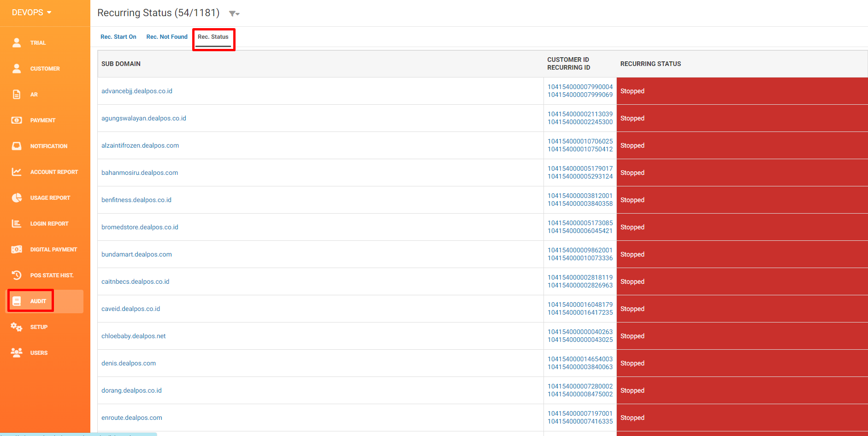Image resolution: width=868 pixels, height=436 pixels.
Task: Open the USAGE REPORT menu item
Action: click(50, 198)
